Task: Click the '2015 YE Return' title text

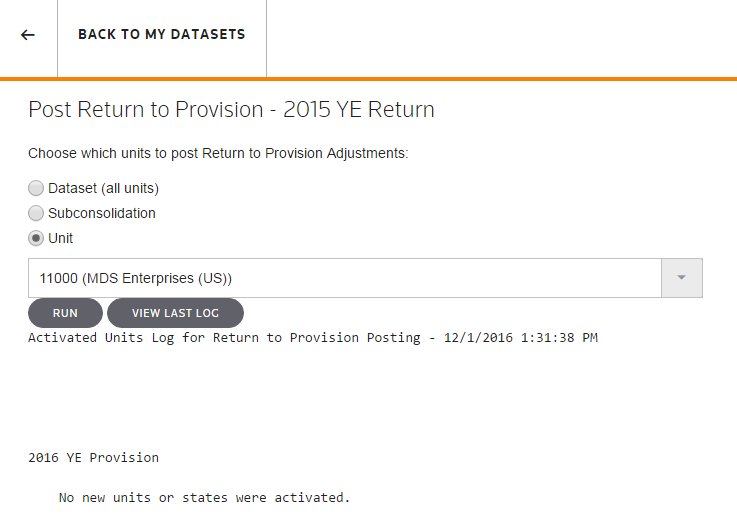Action: click(x=359, y=109)
